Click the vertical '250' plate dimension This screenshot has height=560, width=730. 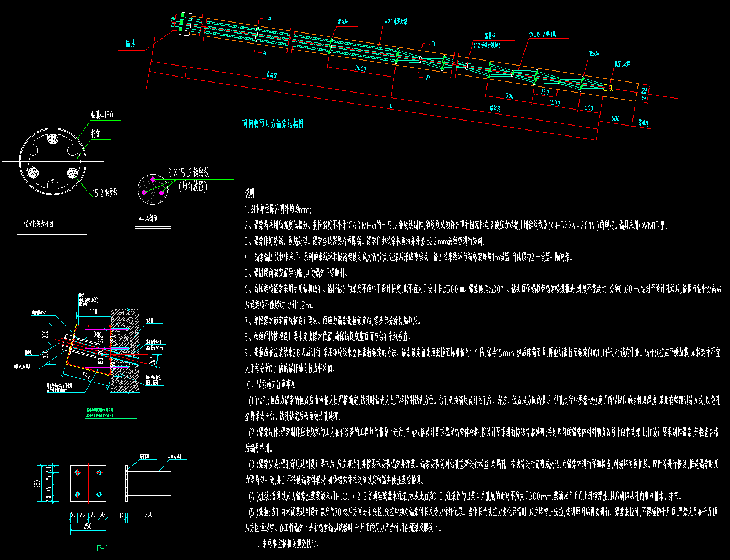point(38,483)
